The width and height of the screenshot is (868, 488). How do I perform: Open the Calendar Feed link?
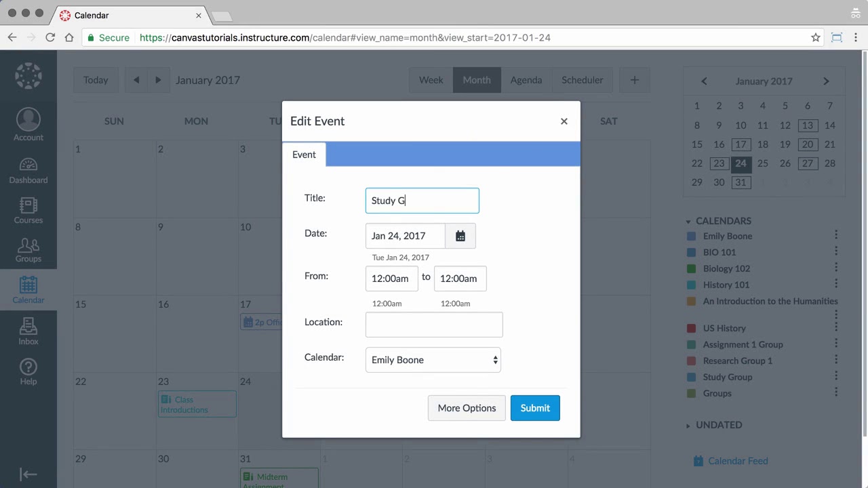pos(738,461)
